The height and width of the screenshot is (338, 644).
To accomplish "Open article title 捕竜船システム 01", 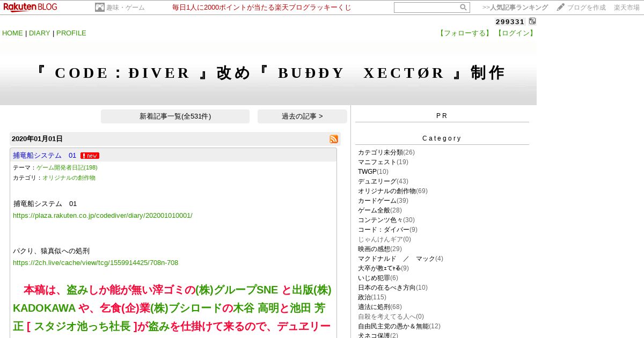I will tap(45, 156).
